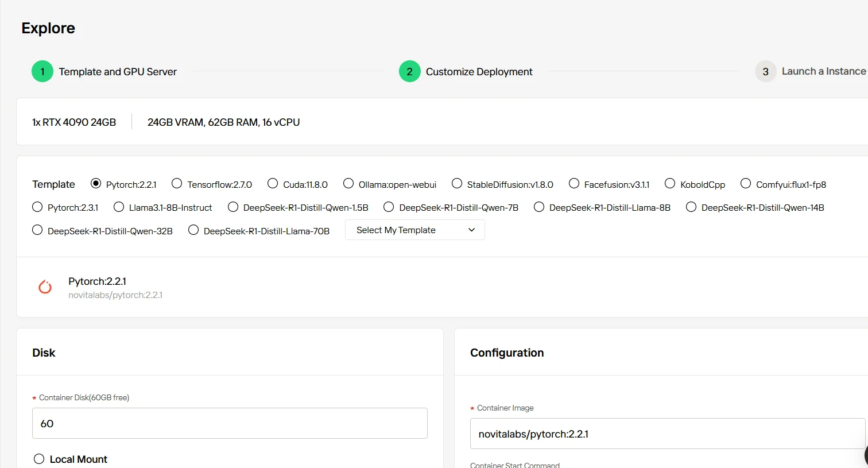
Task: Click the 1x RTX 4090 24GB label
Action: pos(74,122)
